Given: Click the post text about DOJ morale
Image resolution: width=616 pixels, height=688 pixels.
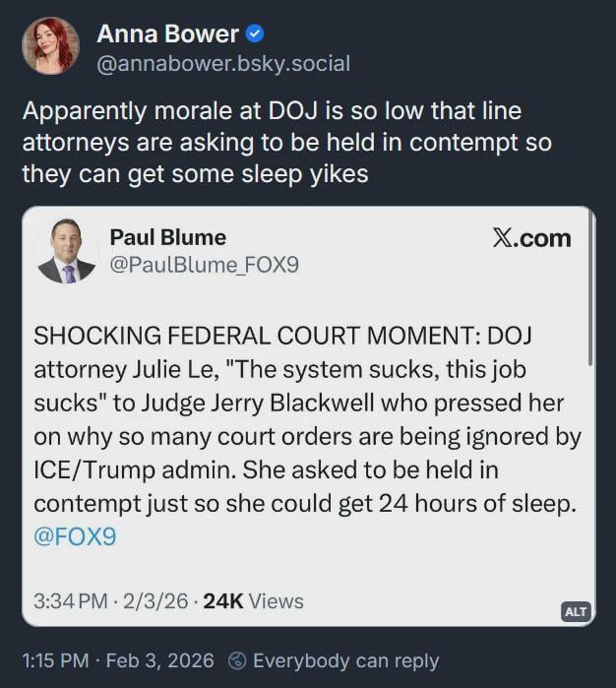Looking at the screenshot, I should pyautogui.click(x=285, y=144).
